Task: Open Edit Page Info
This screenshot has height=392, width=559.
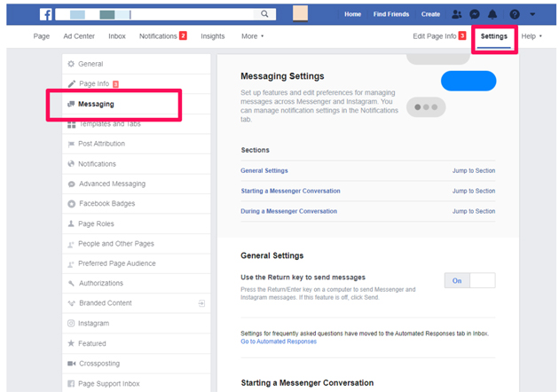Action: pos(439,36)
